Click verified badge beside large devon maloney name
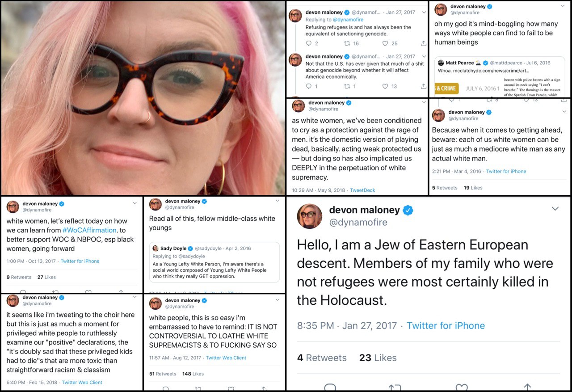 tap(408, 210)
